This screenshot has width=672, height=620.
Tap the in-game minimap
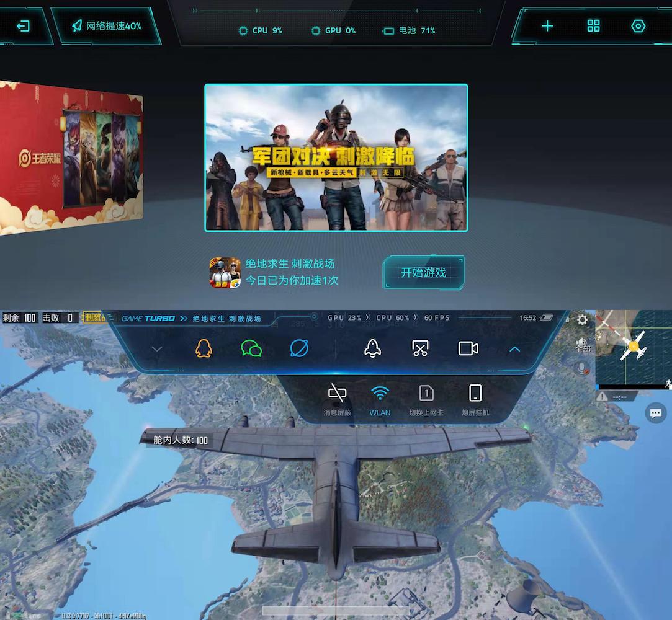tap(634, 348)
